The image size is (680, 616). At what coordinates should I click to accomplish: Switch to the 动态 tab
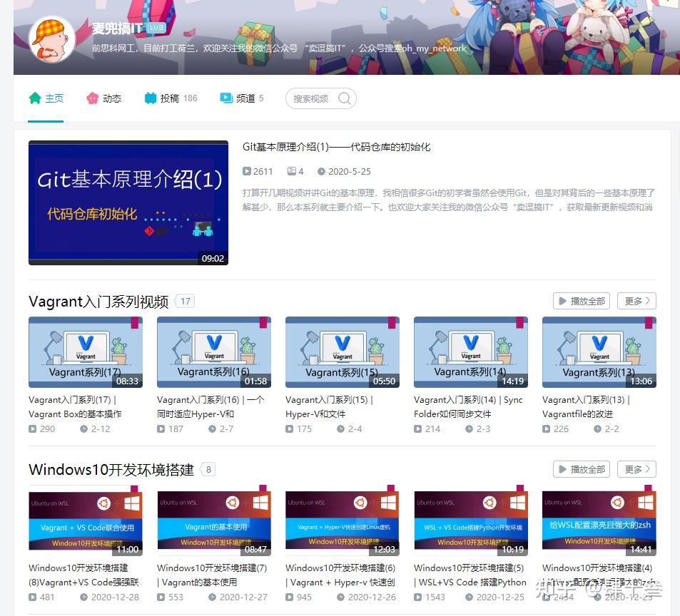click(x=103, y=99)
